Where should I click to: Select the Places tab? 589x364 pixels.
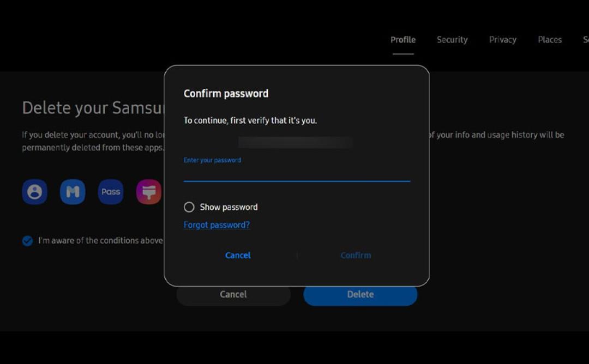pyautogui.click(x=550, y=40)
